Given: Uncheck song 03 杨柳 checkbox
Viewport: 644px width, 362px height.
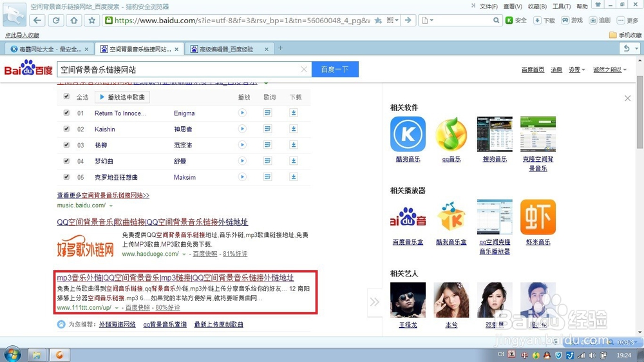Looking at the screenshot, I should 66,145.
